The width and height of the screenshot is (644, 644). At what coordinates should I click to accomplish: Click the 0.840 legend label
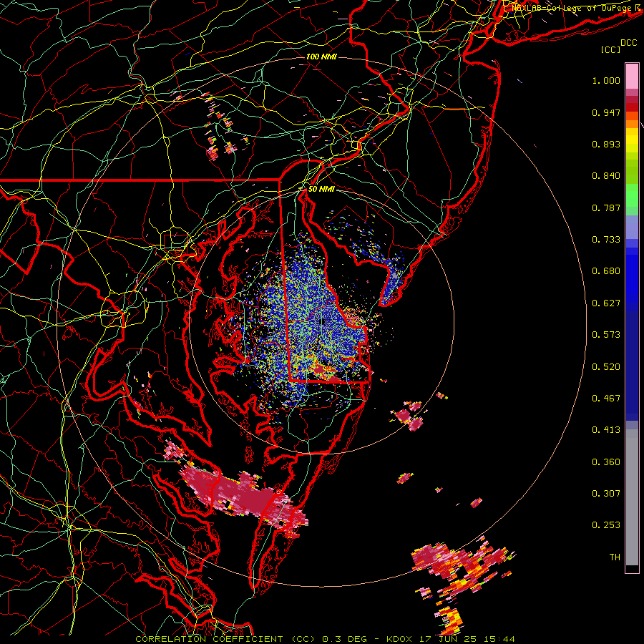pos(606,176)
